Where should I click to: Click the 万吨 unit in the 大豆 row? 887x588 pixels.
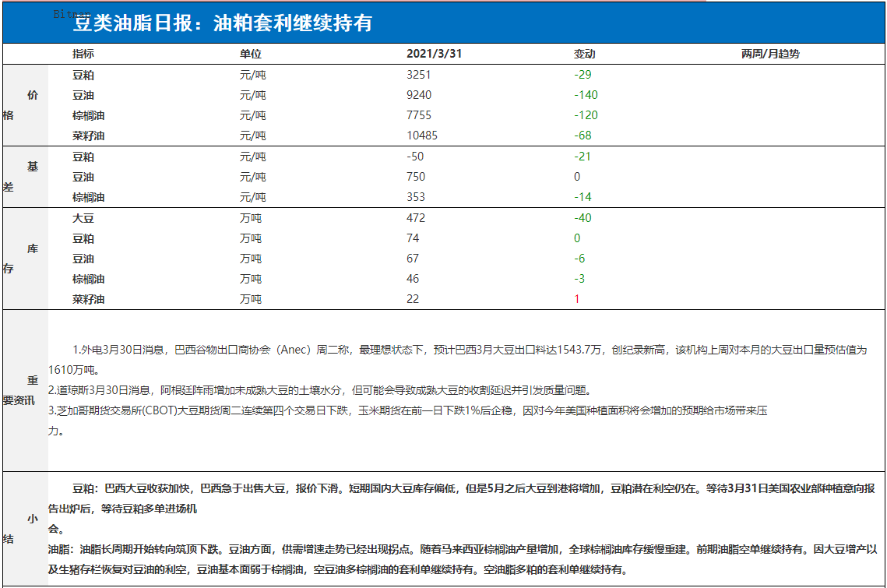(251, 218)
